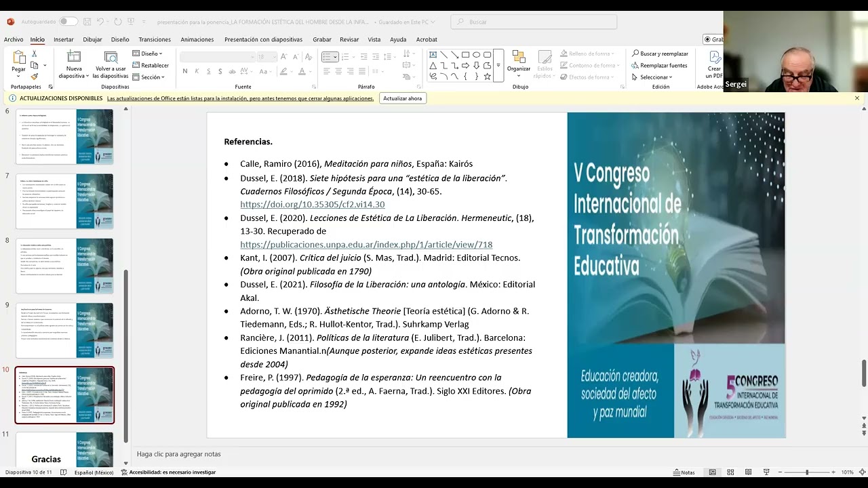This screenshot has height=488, width=868.
Task: Click the Copy icon in Portapapeles
Action: point(35,65)
